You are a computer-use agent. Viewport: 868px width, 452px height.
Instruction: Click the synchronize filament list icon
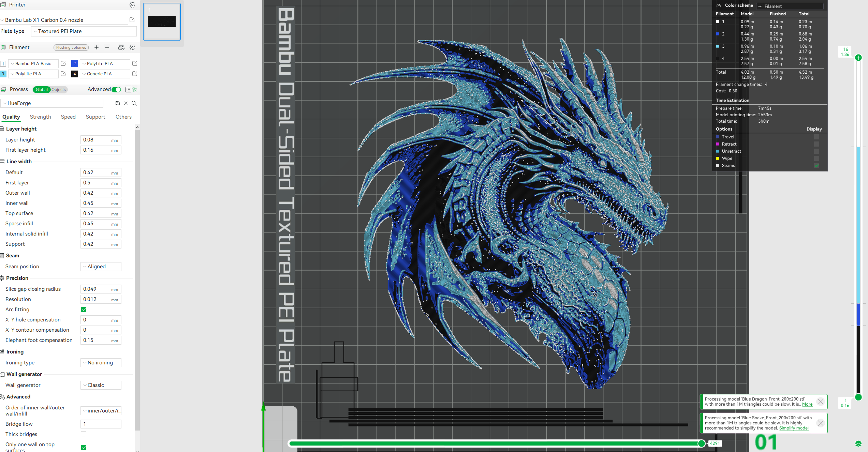coord(121,47)
